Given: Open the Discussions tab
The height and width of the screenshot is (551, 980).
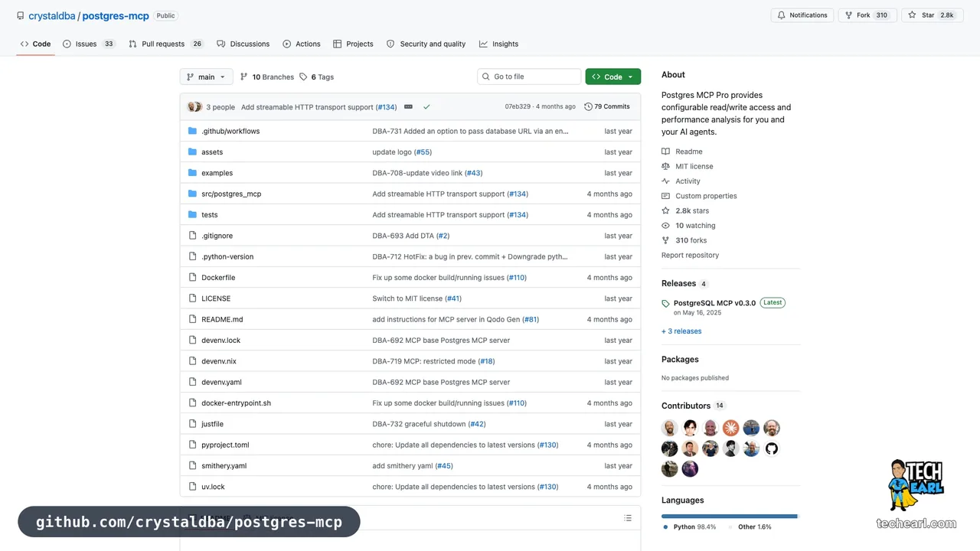Looking at the screenshot, I should point(243,44).
